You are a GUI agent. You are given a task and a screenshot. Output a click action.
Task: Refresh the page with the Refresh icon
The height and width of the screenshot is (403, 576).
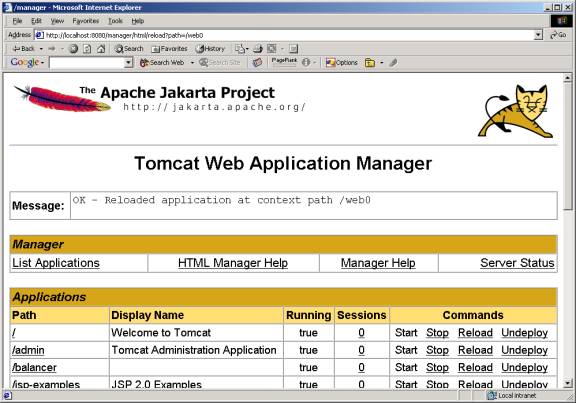(x=87, y=48)
